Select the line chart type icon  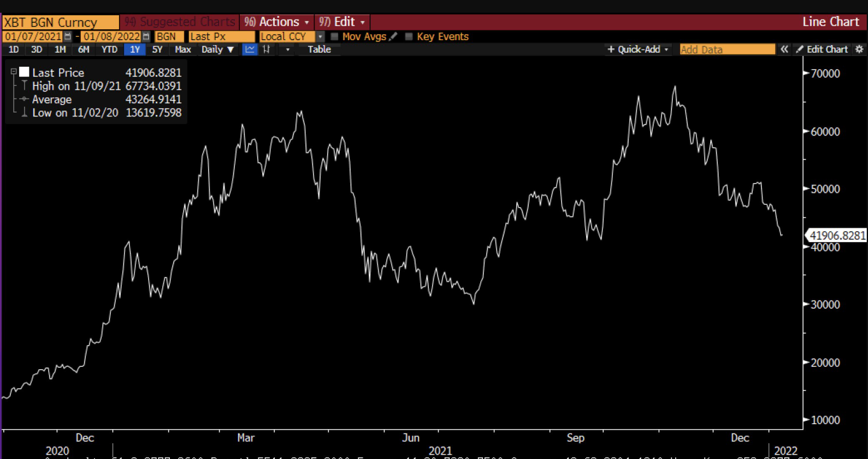click(x=249, y=50)
